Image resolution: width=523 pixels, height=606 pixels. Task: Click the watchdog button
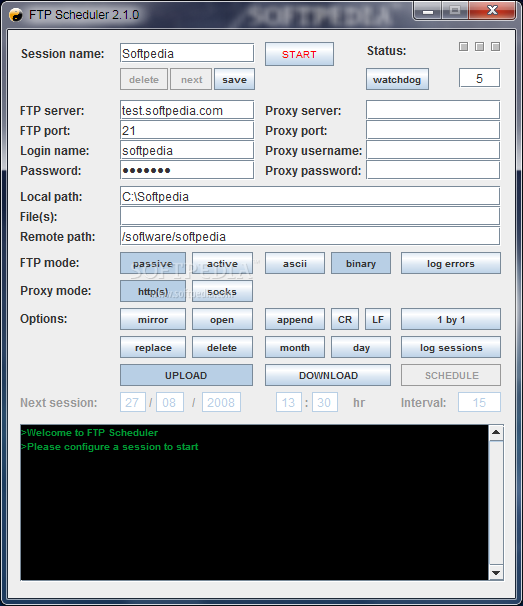(x=397, y=79)
